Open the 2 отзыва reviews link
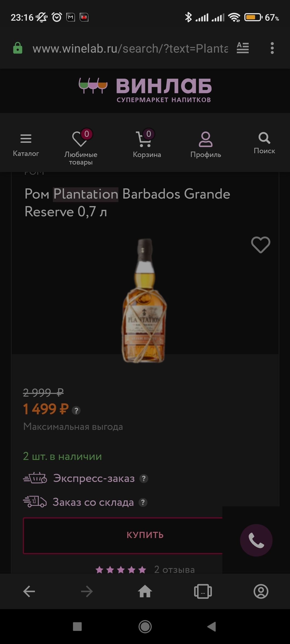290x644 pixels. [x=174, y=569]
